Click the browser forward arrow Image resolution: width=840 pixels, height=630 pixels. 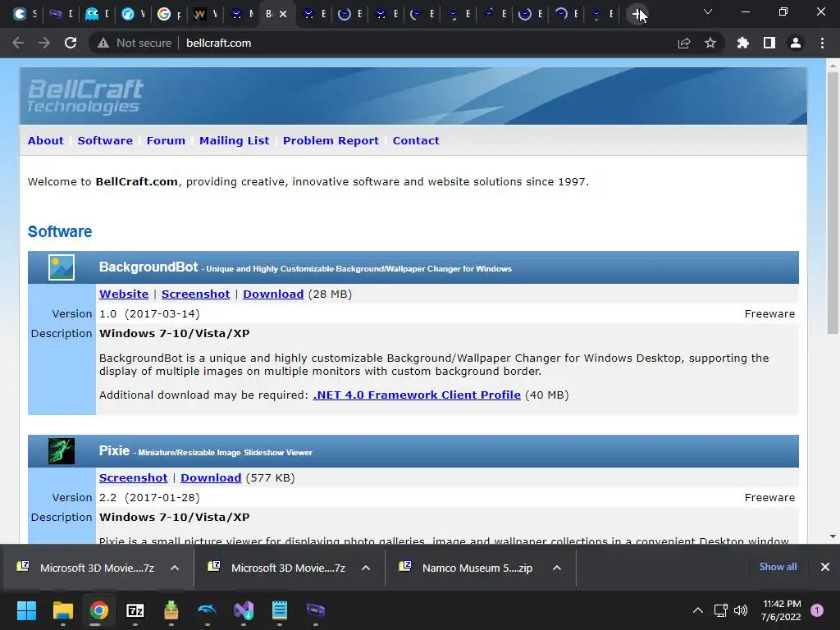44,43
